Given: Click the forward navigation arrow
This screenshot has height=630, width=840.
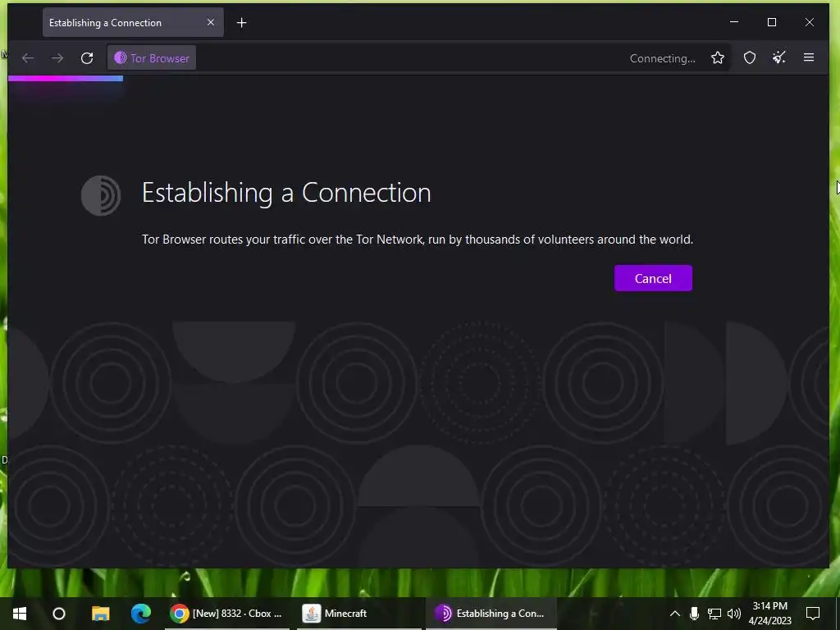Looking at the screenshot, I should 57,58.
